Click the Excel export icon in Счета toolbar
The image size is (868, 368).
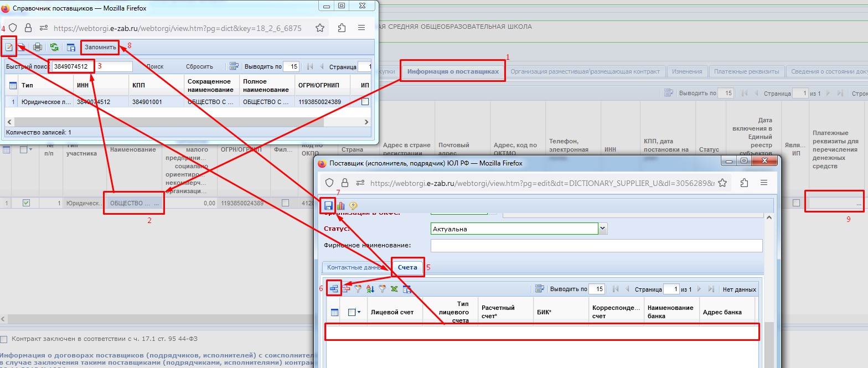click(x=395, y=288)
